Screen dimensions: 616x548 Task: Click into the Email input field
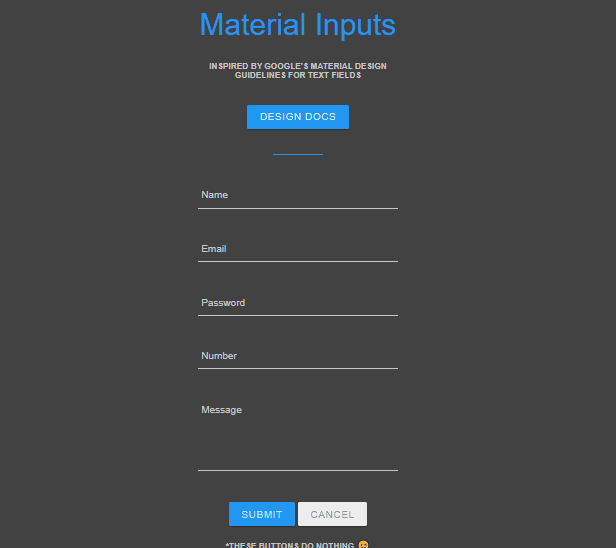point(298,249)
